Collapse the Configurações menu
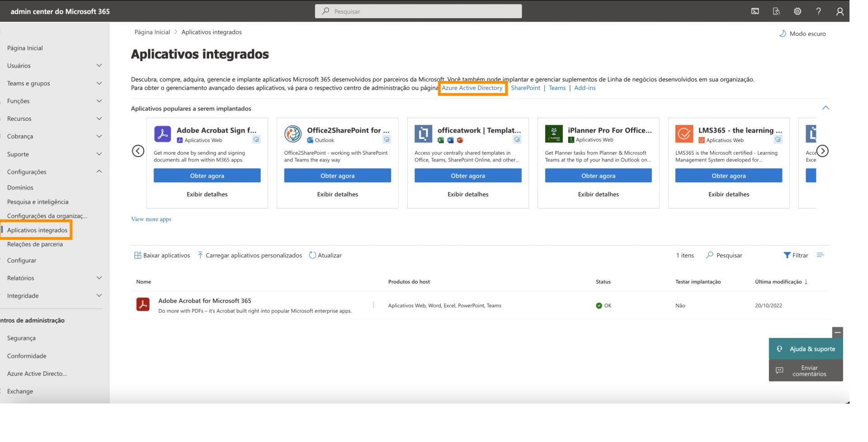 (99, 171)
